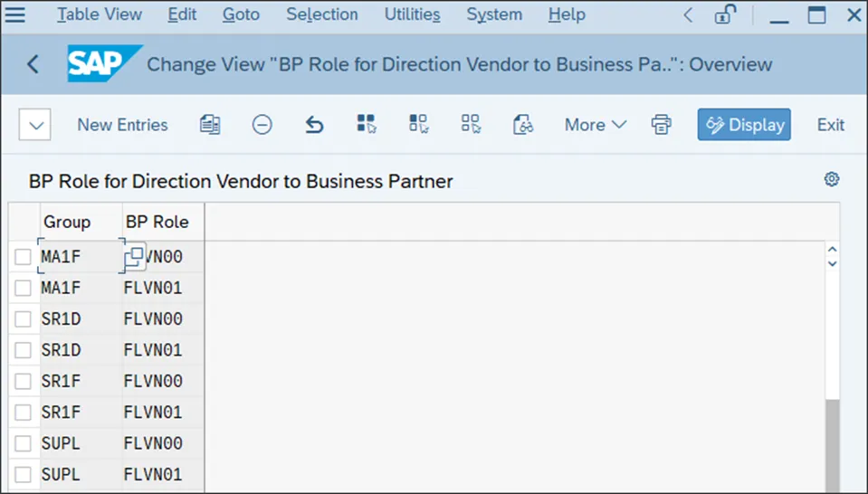This screenshot has width=868, height=494.
Task: Open the System menu
Action: tap(494, 14)
